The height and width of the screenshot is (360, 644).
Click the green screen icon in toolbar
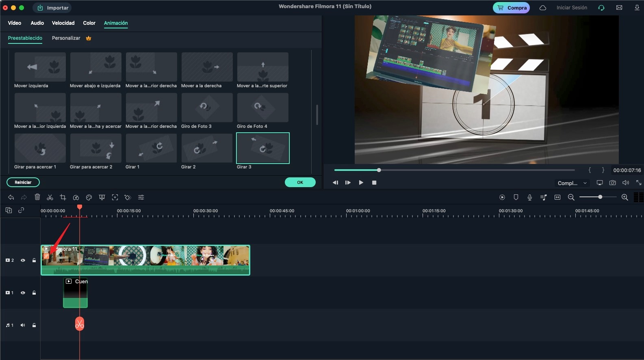[x=102, y=197]
